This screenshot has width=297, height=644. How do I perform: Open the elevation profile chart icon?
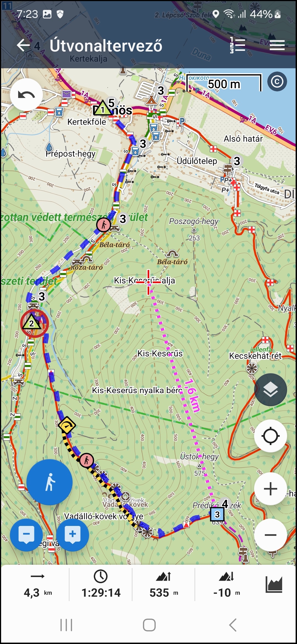(x=274, y=584)
